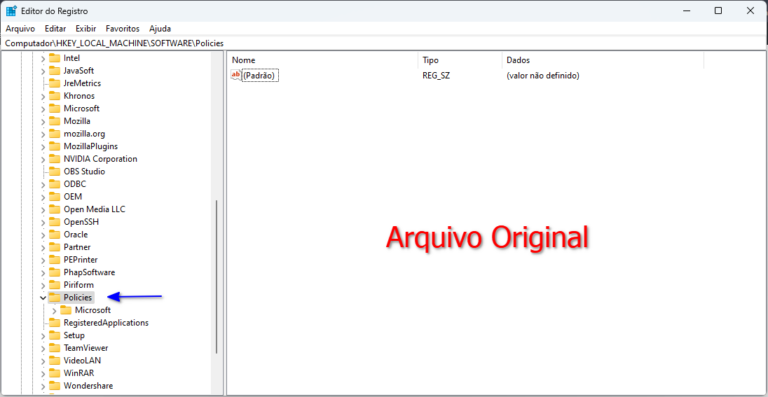Select the WinRAR tree key
This screenshot has width=768, height=397.
pos(78,373)
